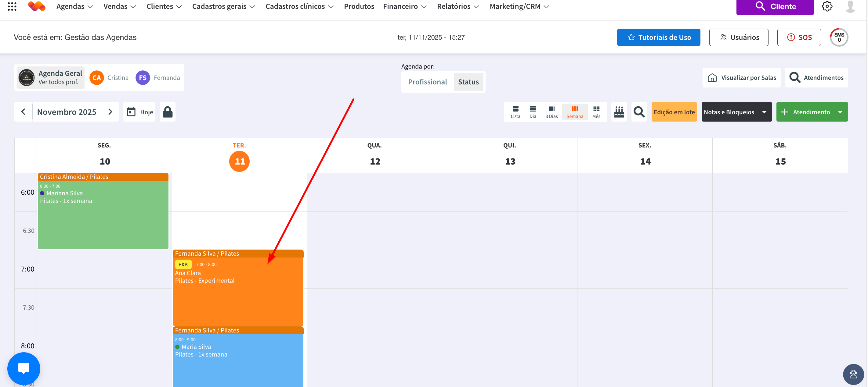
Task: Switch to Lista view icon
Action: coord(515,112)
